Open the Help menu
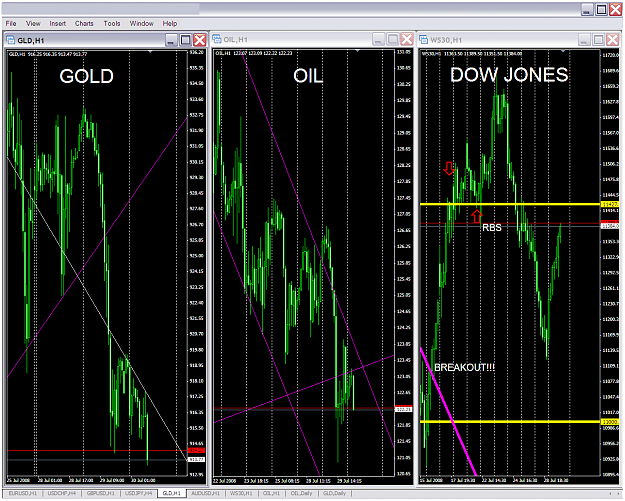The height and width of the screenshot is (501, 625). (x=169, y=24)
